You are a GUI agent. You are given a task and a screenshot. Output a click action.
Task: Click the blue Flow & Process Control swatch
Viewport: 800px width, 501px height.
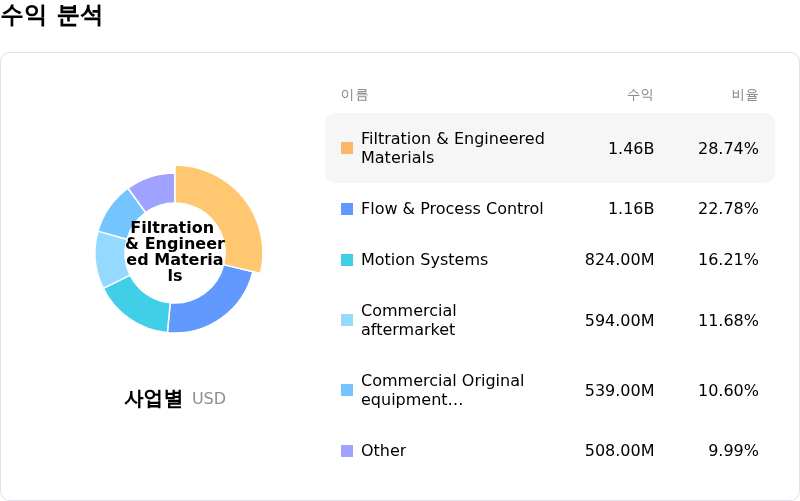[x=347, y=209]
